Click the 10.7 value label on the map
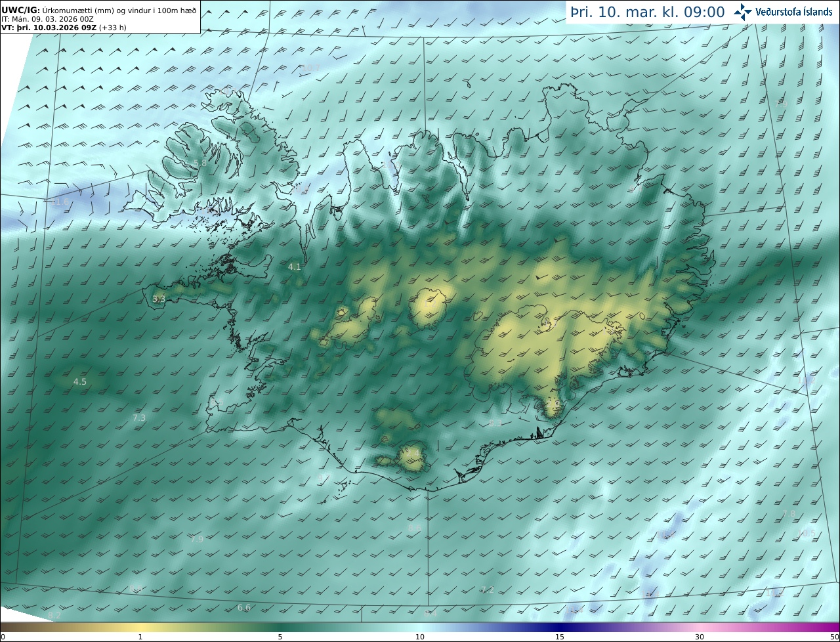Image resolution: width=840 pixels, height=642 pixels. pyautogui.click(x=310, y=68)
